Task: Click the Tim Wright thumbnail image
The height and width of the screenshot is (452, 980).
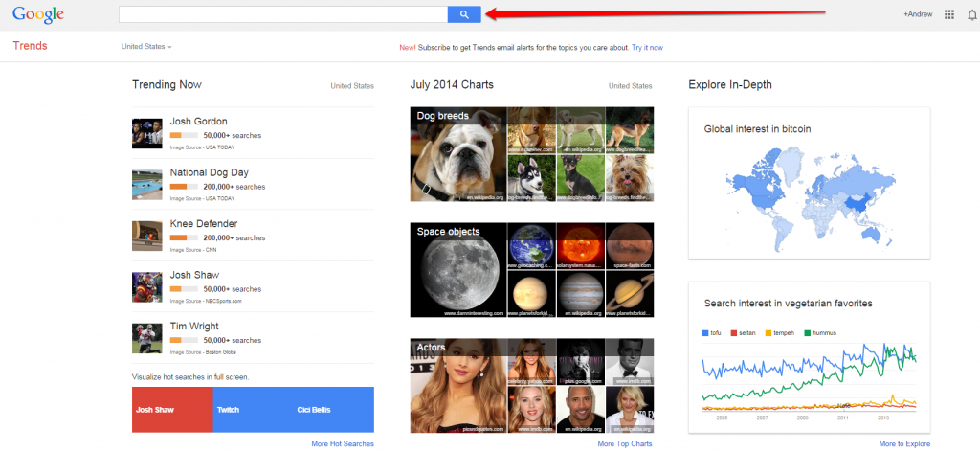Action: (x=146, y=338)
